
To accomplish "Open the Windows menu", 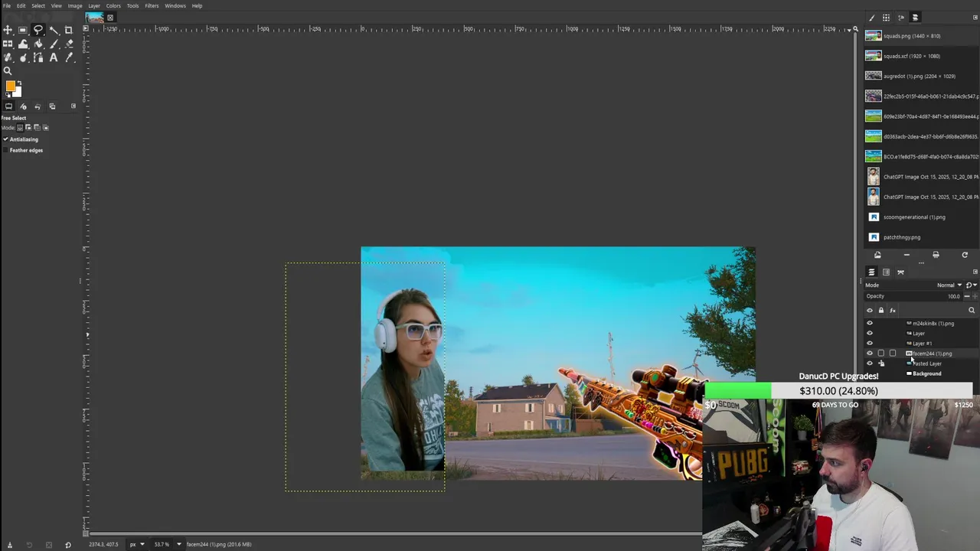I will [175, 5].
